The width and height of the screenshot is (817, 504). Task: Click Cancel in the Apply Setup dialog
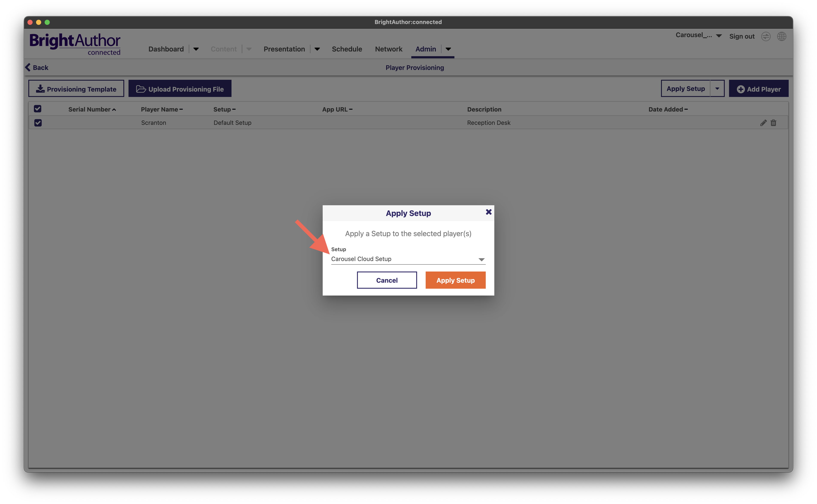tap(387, 280)
